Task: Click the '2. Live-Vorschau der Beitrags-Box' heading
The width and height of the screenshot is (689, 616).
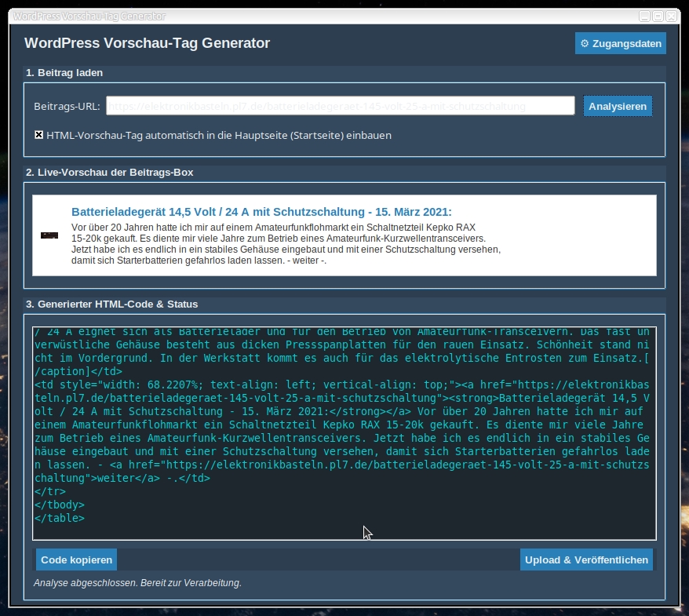Action: point(109,173)
